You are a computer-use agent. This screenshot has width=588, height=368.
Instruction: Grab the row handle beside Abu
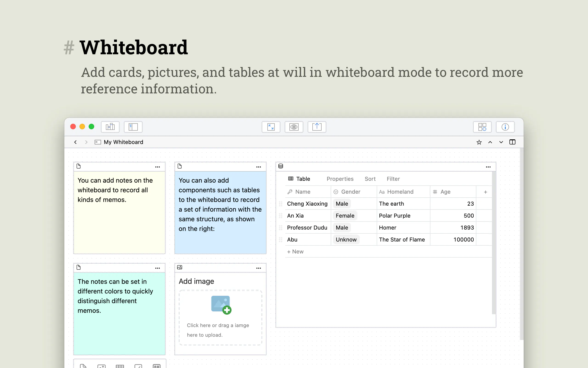pos(280,239)
